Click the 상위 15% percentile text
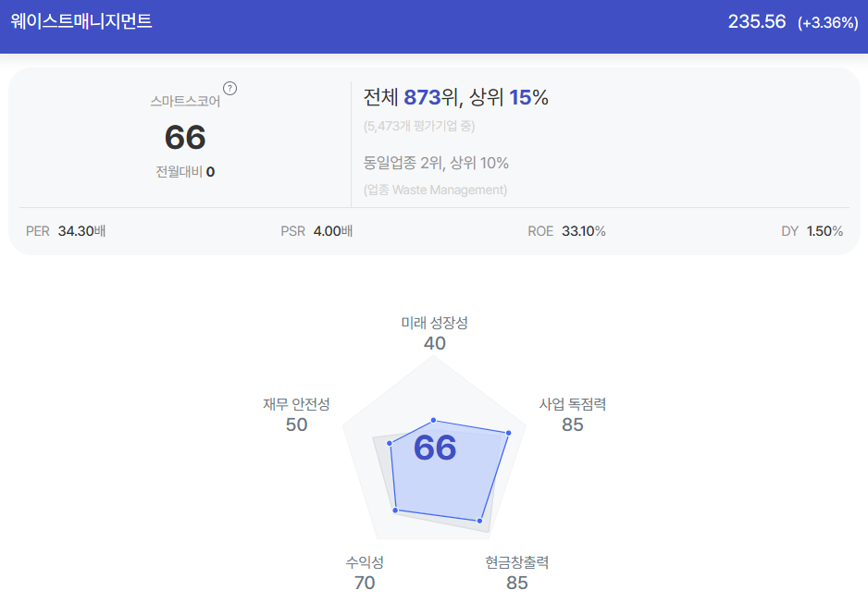868x615 pixels. (x=509, y=97)
